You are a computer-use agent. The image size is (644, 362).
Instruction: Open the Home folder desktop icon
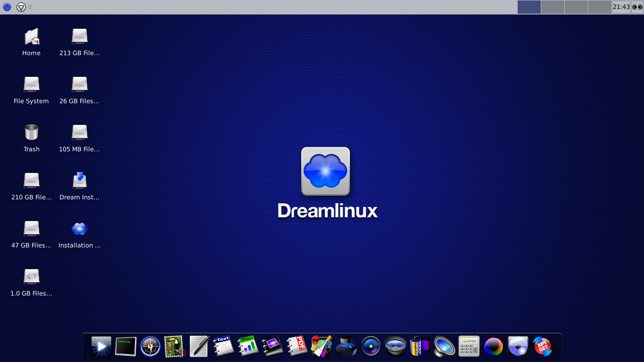pyautogui.click(x=32, y=37)
